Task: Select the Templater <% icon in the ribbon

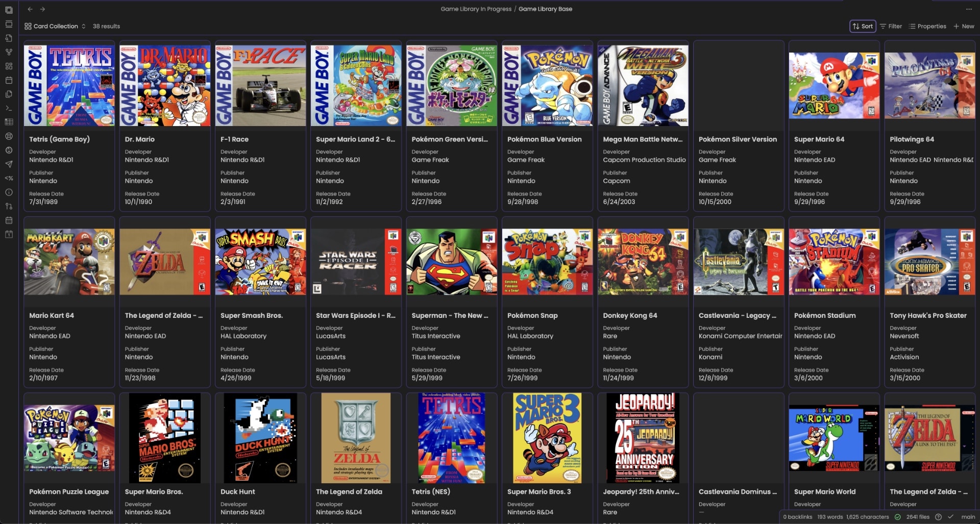Action: [8, 179]
